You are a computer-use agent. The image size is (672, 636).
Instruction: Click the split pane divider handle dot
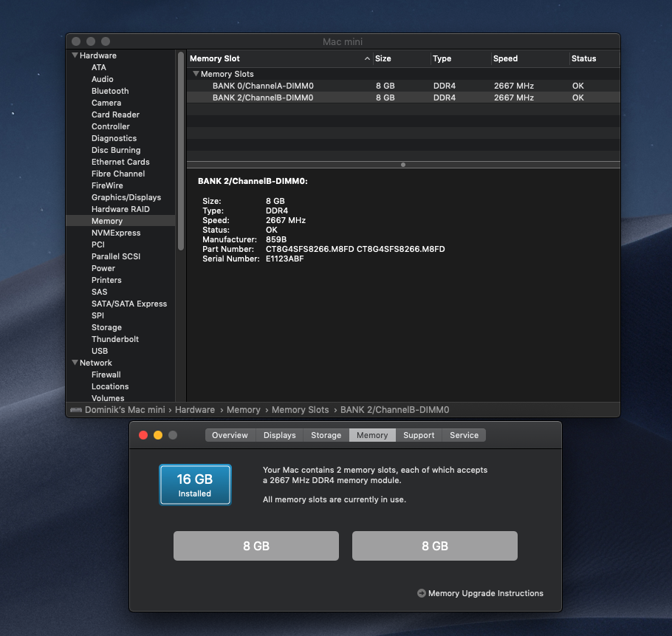[403, 165]
